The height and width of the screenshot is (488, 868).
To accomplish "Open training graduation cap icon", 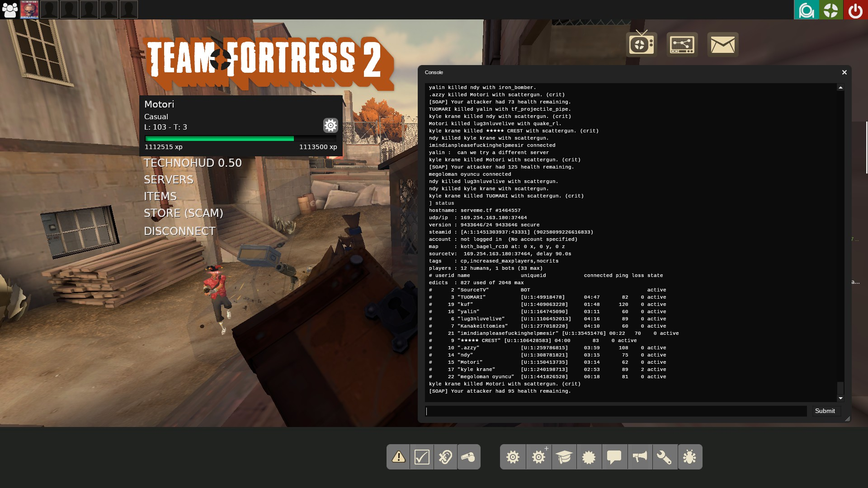I will [x=564, y=457].
